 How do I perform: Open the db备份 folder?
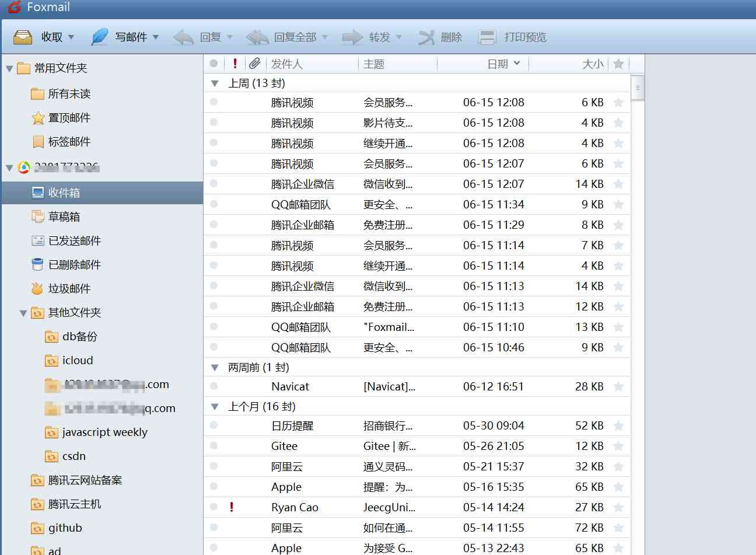pyautogui.click(x=71, y=336)
